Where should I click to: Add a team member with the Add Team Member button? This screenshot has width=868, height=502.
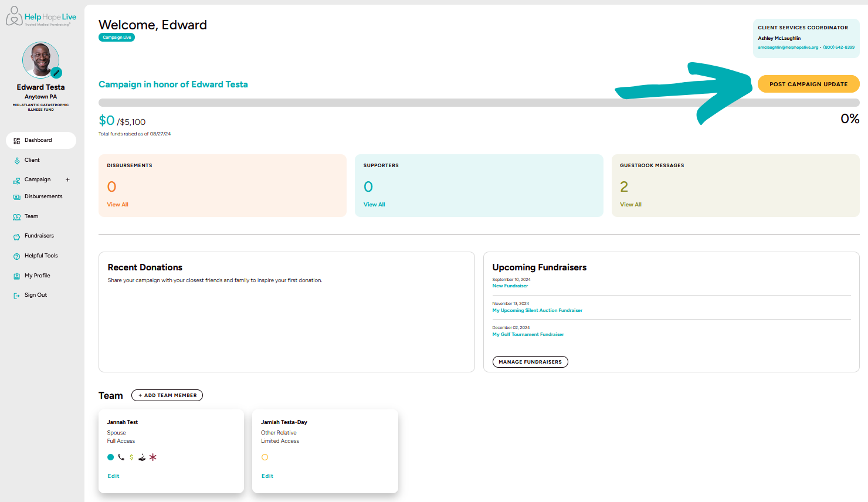[167, 395]
